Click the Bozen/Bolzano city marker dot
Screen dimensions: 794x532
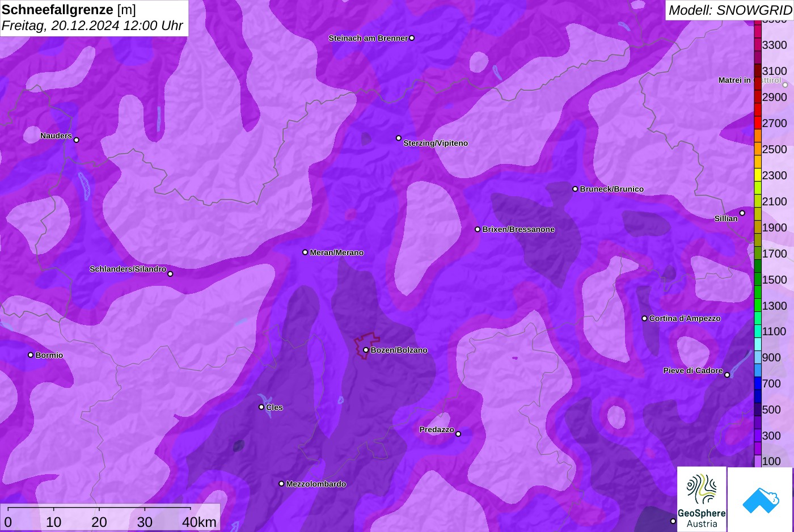pyautogui.click(x=366, y=350)
